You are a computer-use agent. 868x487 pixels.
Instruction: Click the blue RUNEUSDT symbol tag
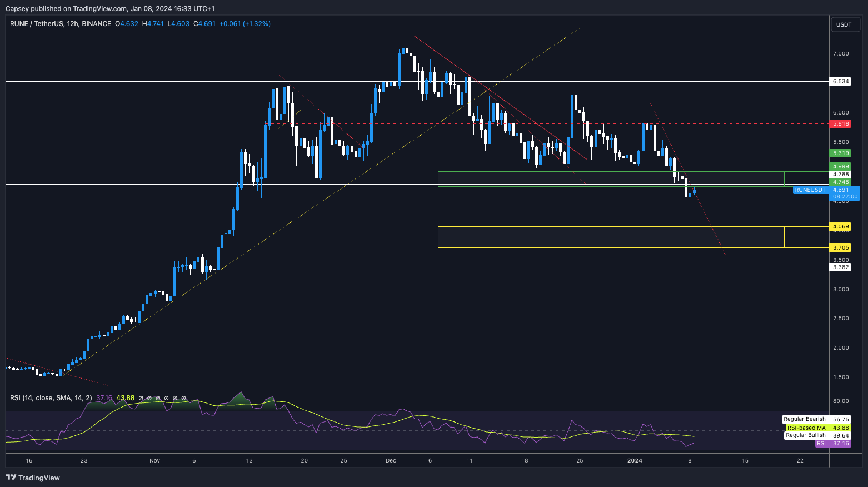pos(810,190)
